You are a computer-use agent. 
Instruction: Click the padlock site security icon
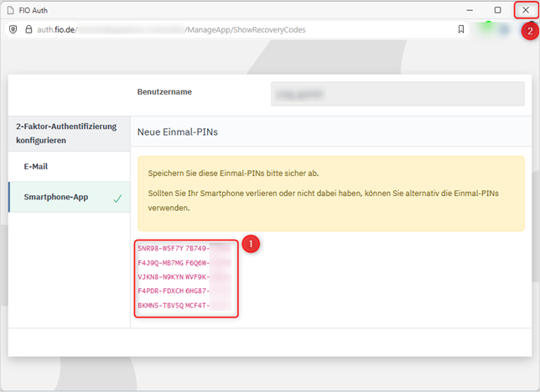[x=29, y=29]
